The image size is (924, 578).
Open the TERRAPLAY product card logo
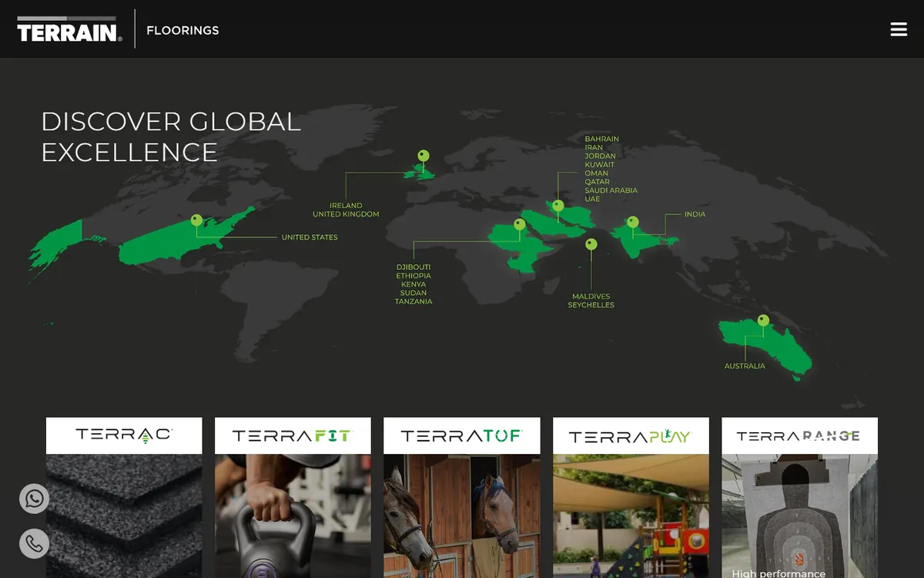click(x=631, y=435)
